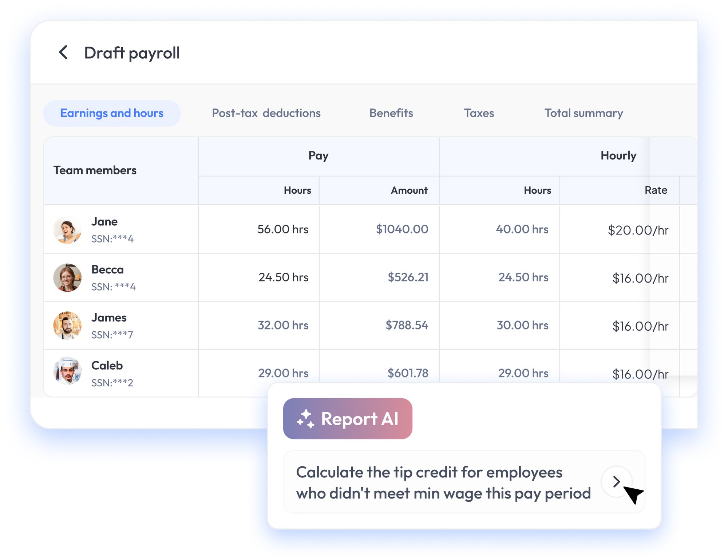Edit Jane's pay hours of 56.00 hrs
The width and height of the screenshot is (728, 560).
pyautogui.click(x=282, y=229)
